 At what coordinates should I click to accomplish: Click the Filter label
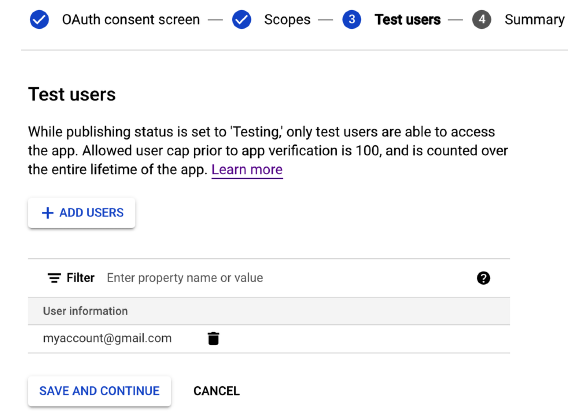point(80,278)
